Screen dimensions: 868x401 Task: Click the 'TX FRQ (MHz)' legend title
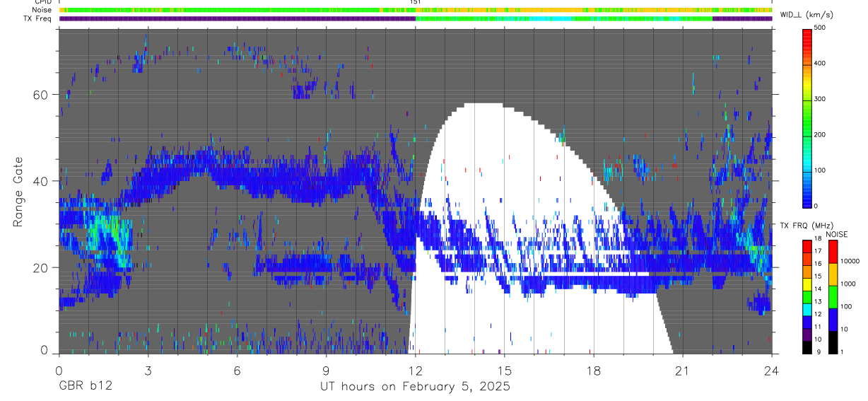click(x=809, y=226)
